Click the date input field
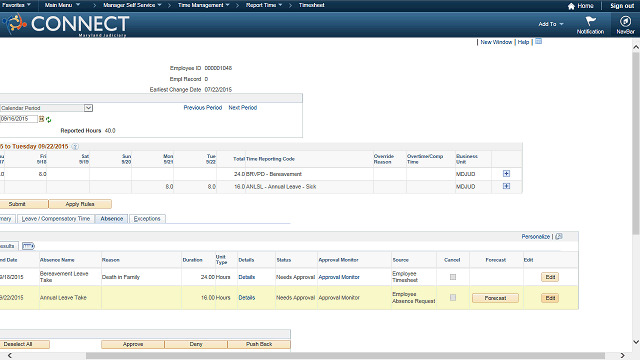 pos(19,119)
